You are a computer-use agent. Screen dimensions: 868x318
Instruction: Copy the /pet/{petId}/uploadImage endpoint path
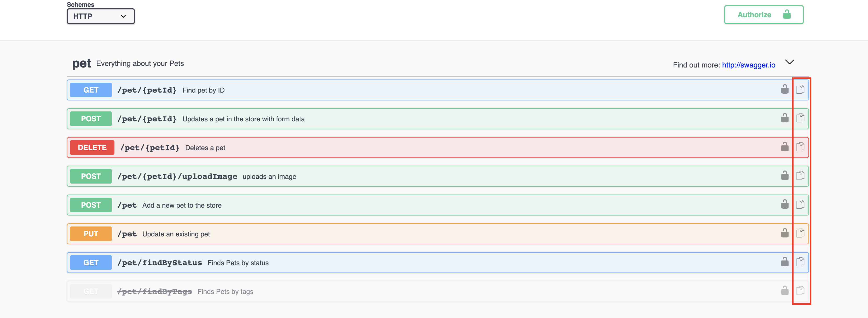pyautogui.click(x=800, y=176)
